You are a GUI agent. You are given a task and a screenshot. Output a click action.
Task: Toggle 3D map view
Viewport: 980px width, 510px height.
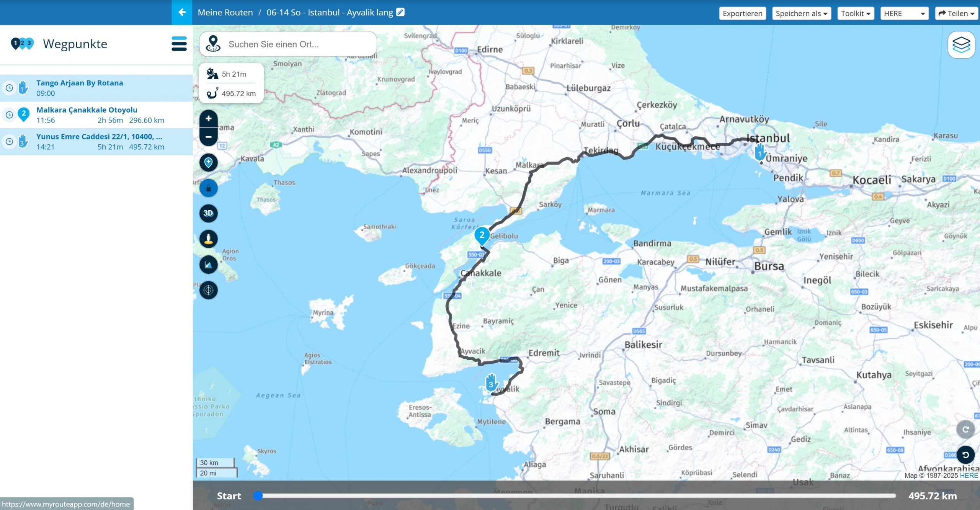pyautogui.click(x=209, y=213)
